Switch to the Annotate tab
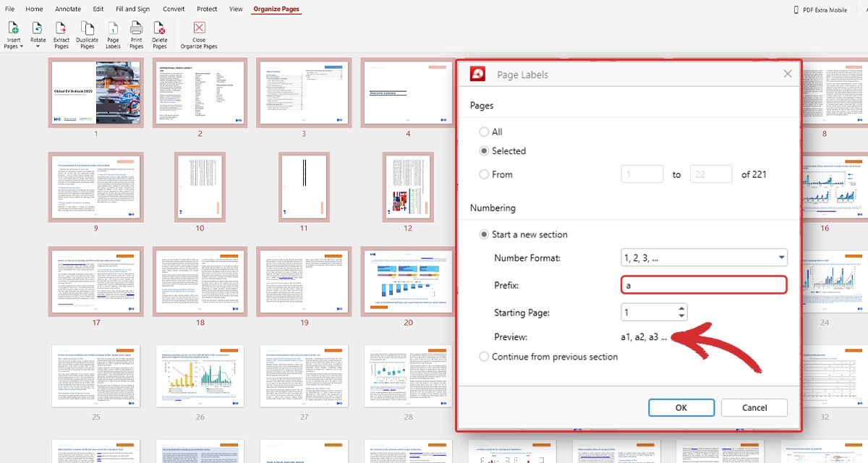The width and height of the screenshot is (868, 463). pos(68,9)
